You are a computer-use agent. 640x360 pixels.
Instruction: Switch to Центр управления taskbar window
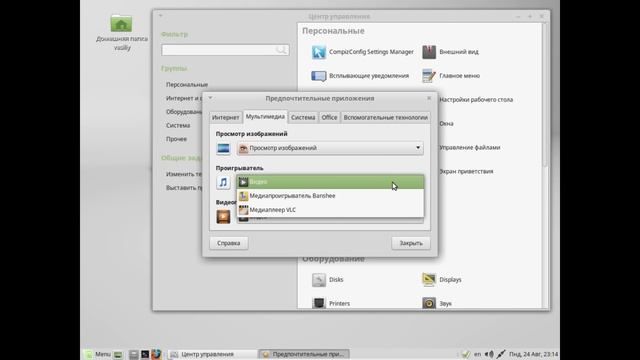(x=212, y=354)
